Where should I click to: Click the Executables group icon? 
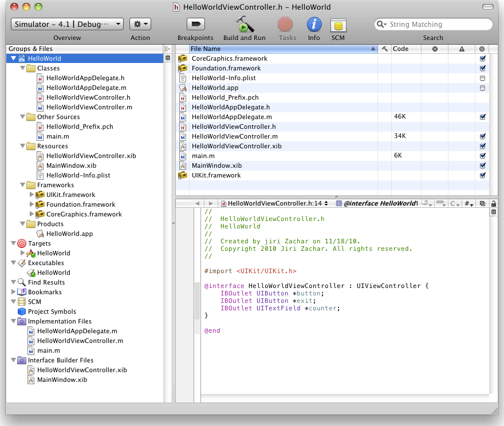pyautogui.click(x=22, y=263)
